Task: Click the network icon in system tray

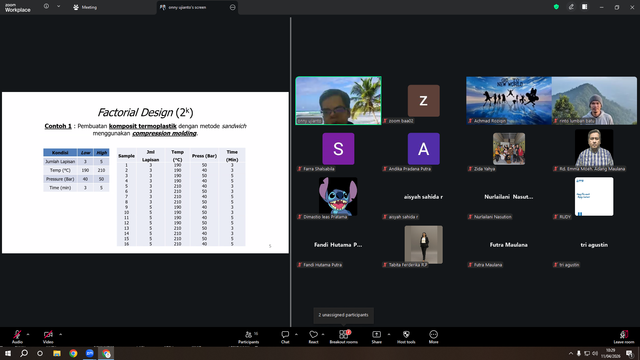Action: tap(587, 353)
